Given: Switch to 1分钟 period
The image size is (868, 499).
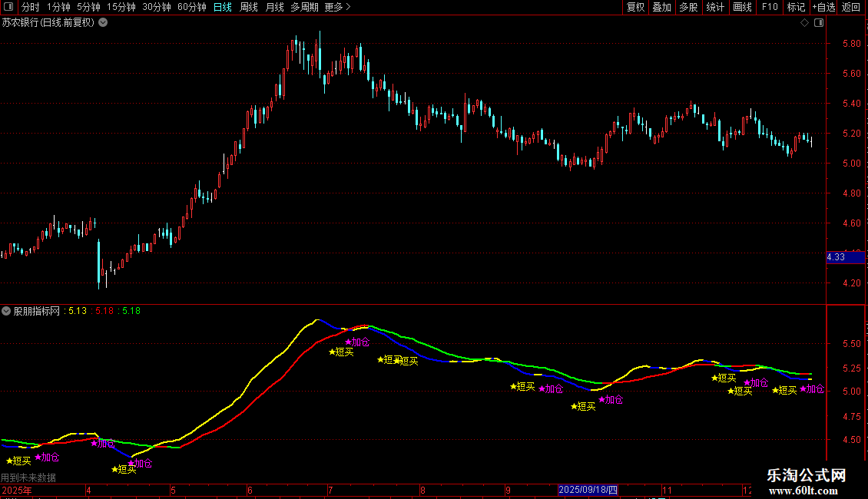Looking at the screenshot, I should coord(58,7).
